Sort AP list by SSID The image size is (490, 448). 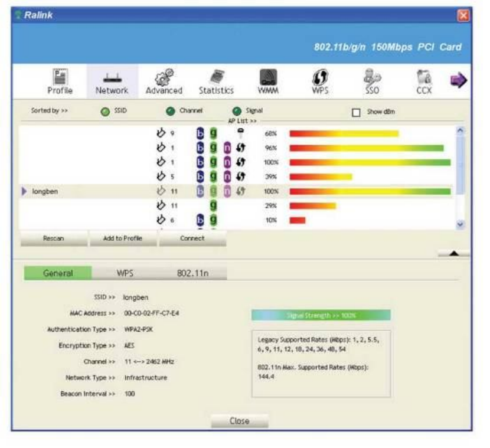105,112
